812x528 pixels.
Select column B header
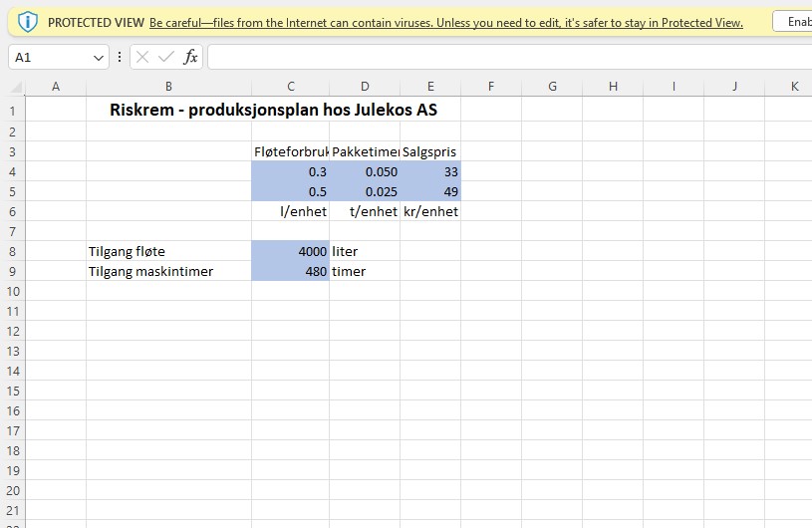(168, 87)
